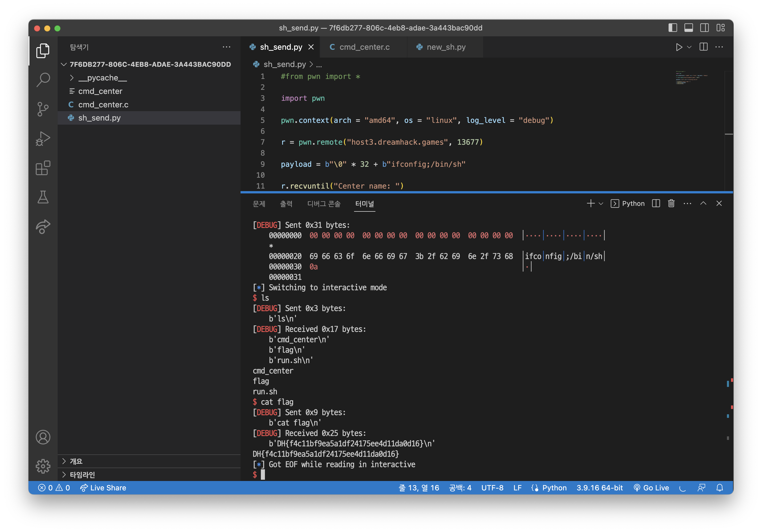Toggle the primary side bar layout button
This screenshot has width=762, height=532.
(x=672, y=28)
